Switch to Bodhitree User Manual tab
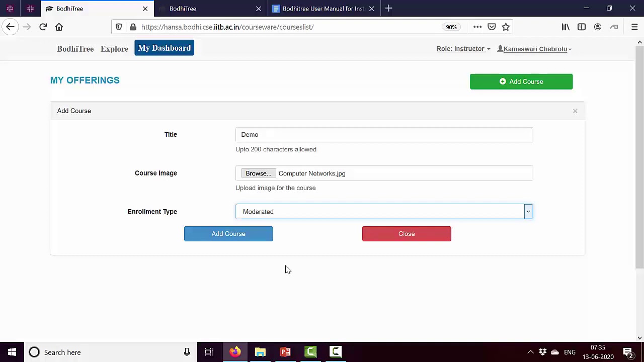The image size is (644, 362). click(323, 9)
